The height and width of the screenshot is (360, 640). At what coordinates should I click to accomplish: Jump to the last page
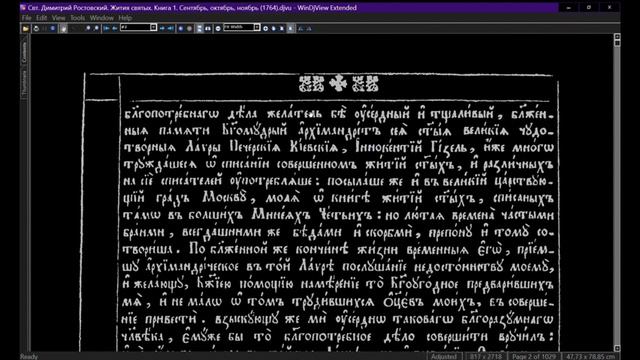[x=170, y=28]
